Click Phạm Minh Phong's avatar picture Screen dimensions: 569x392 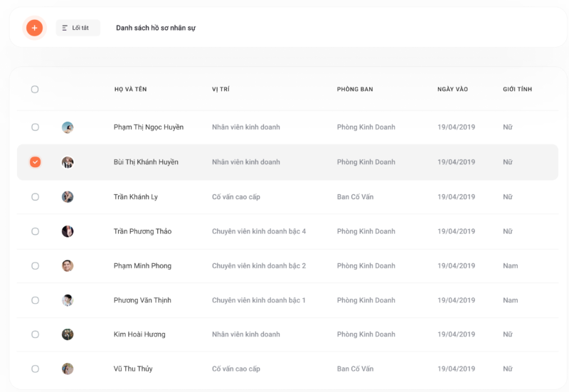tap(68, 265)
